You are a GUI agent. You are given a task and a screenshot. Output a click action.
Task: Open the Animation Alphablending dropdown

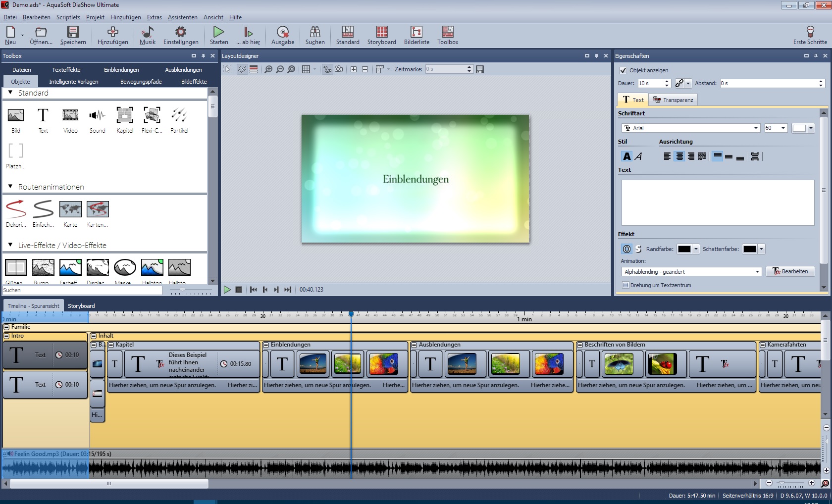tap(757, 272)
